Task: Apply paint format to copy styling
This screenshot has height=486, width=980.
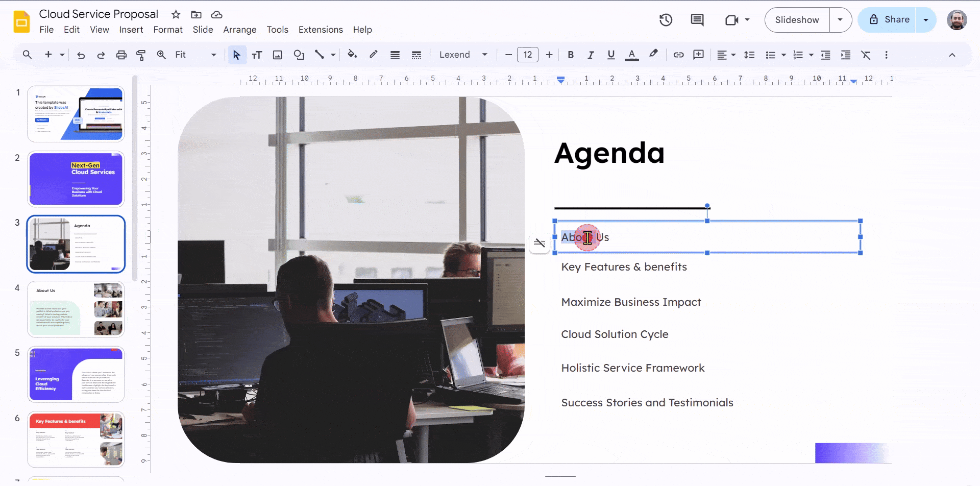Action: [141, 55]
